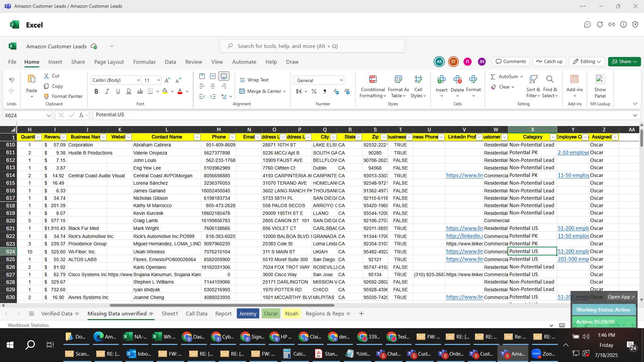
Task: Click Workbook Statistics in status bar
Action: [x=28, y=325]
